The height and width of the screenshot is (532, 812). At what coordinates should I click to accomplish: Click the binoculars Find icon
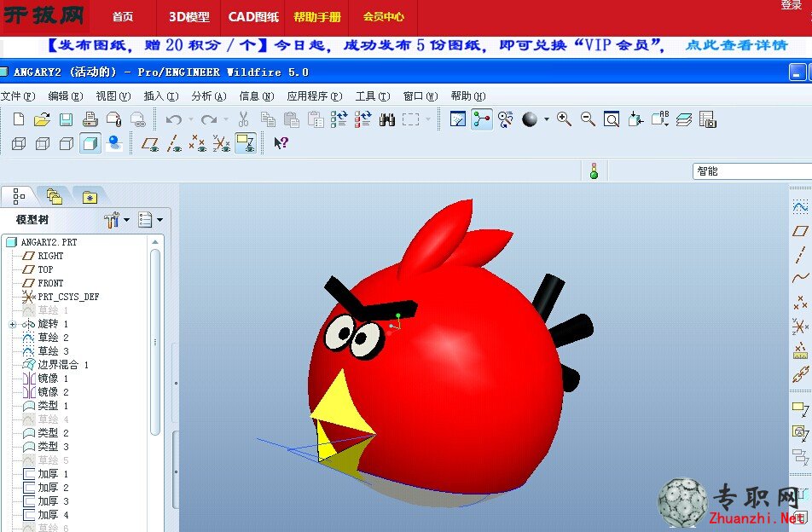pyautogui.click(x=387, y=120)
